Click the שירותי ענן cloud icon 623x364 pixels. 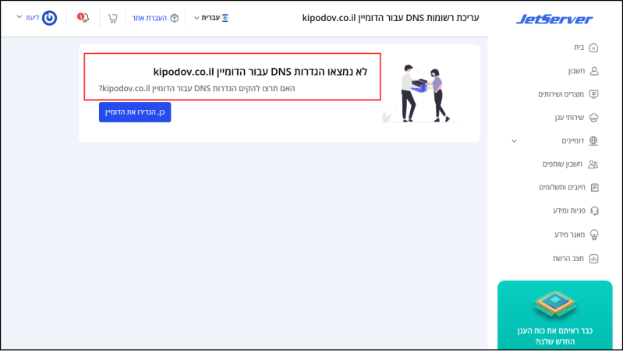pos(593,118)
